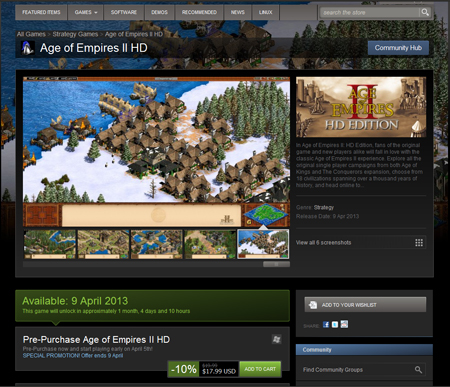The height and width of the screenshot is (387, 450).
Task: Click the Age of Empires II HD Edition banner
Action: click(x=361, y=107)
